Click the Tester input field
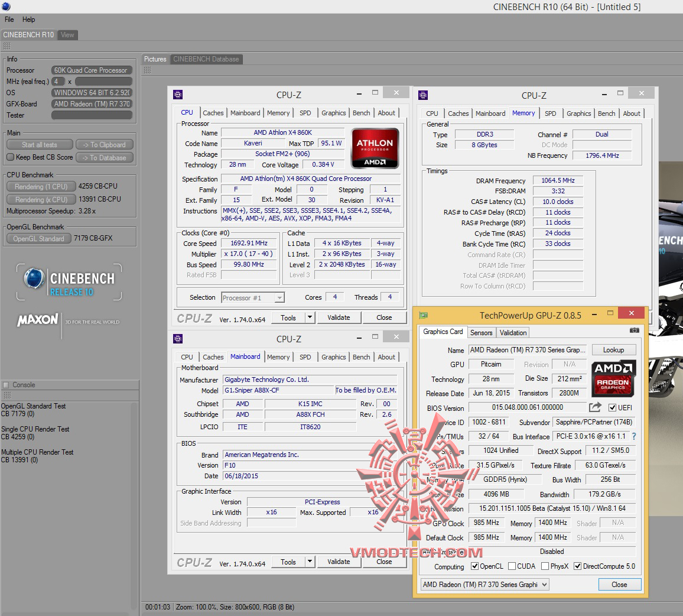The image size is (683, 616). pyautogui.click(x=91, y=115)
